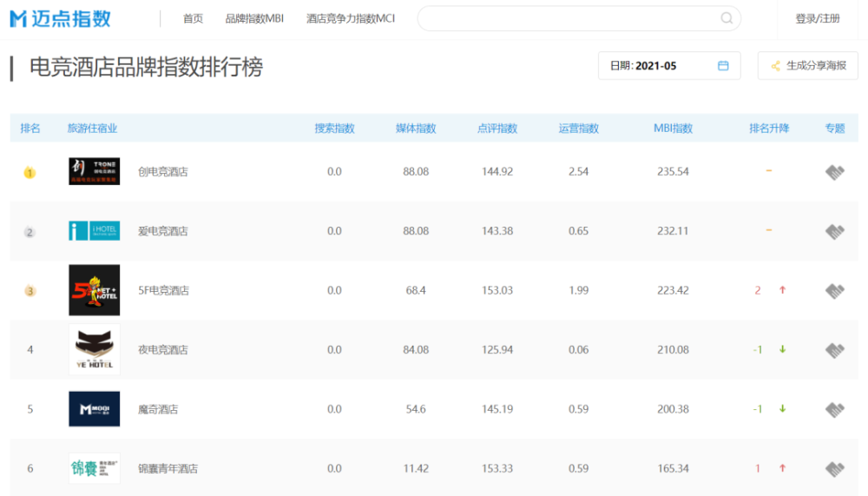
Task: Click the 迈点指数 site logo
Action: (x=61, y=18)
